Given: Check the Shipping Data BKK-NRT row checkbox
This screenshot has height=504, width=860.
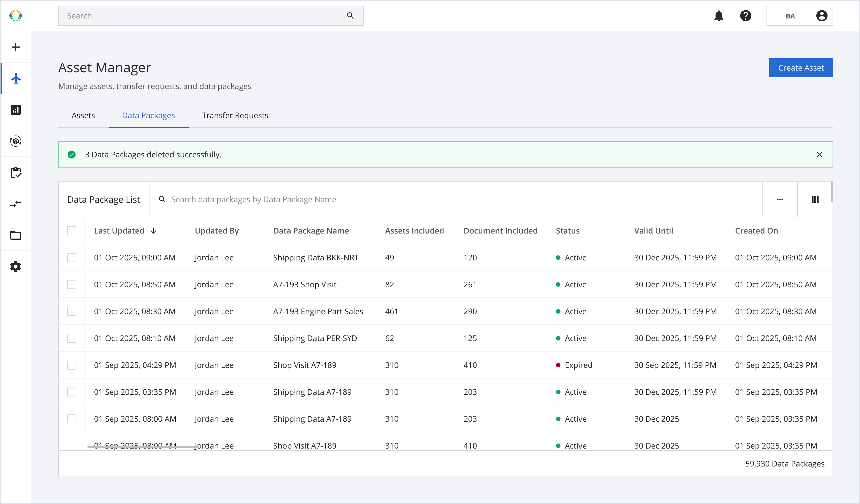Looking at the screenshot, I should click(x=72, y=258).
